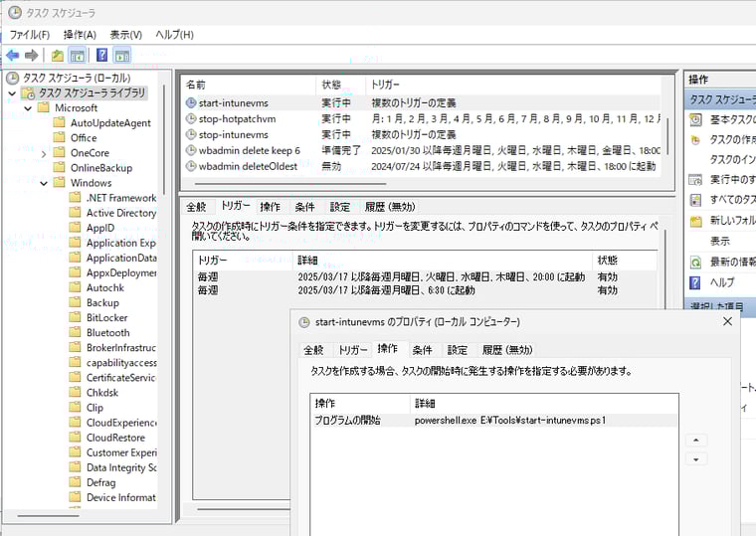Click the Back arrow toolbar icon
Viewport: 756px width, 536px height.
pyautogui.click(x=13, y=56)
